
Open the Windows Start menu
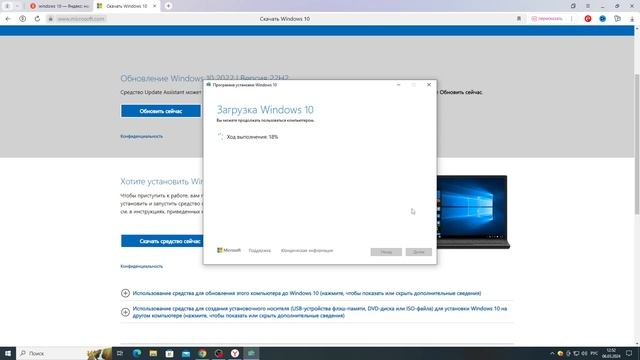pyautogui.click(x=8, y=353)
